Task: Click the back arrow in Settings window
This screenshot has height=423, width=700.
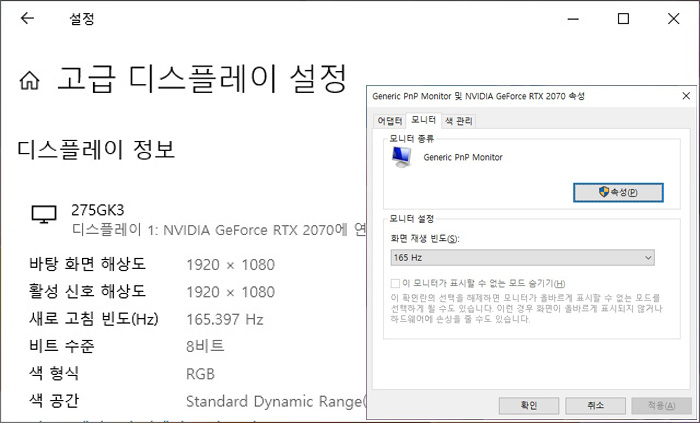Action: [27, 19]
